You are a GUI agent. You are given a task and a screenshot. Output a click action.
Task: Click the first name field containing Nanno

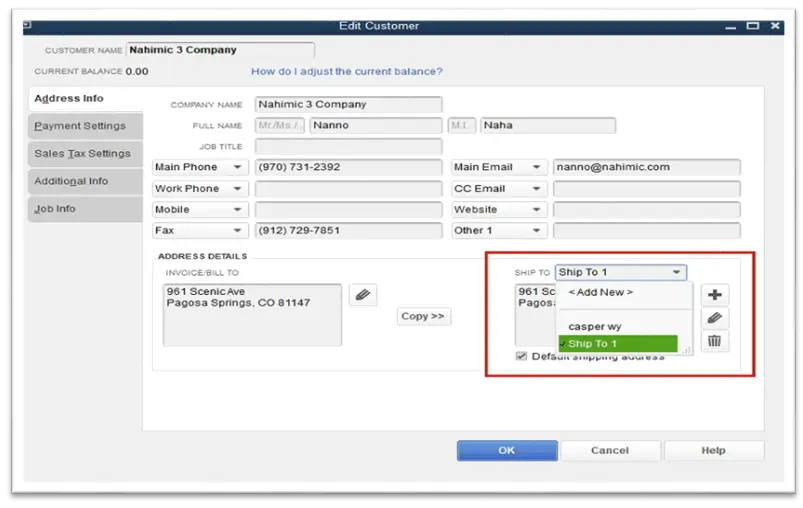click(x=375, y=125)
